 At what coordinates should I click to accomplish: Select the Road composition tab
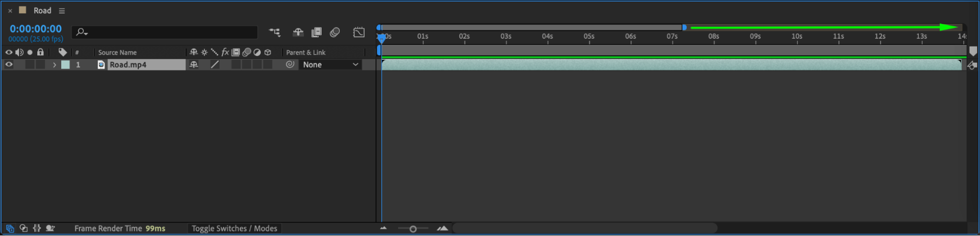coord(42,11)
